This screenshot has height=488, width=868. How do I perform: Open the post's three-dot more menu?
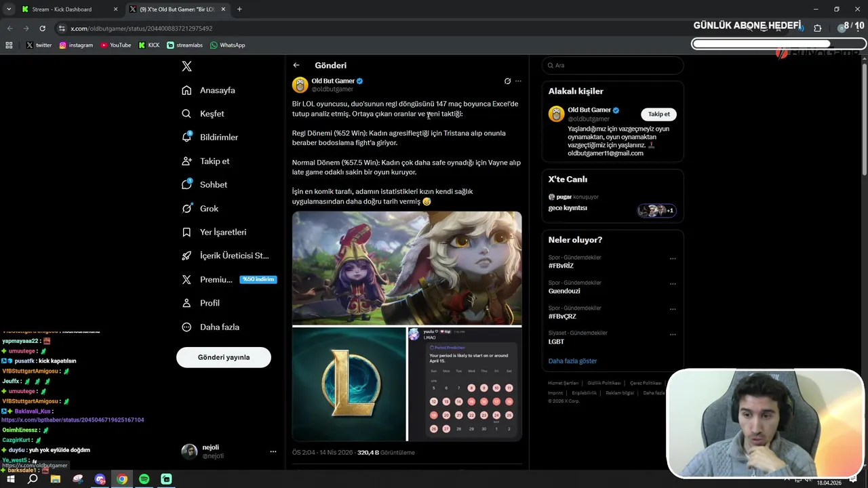pyautogui.click(x=518, y=81)
